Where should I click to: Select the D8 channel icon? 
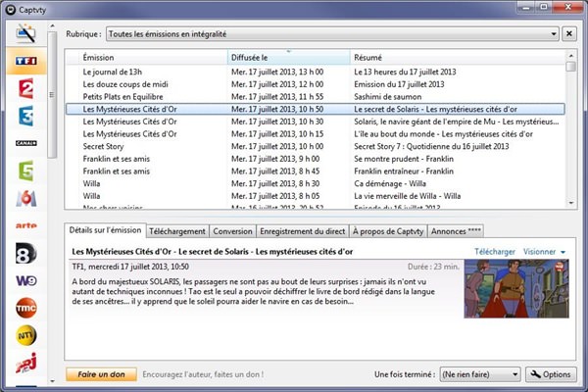(x=25, y=253)
